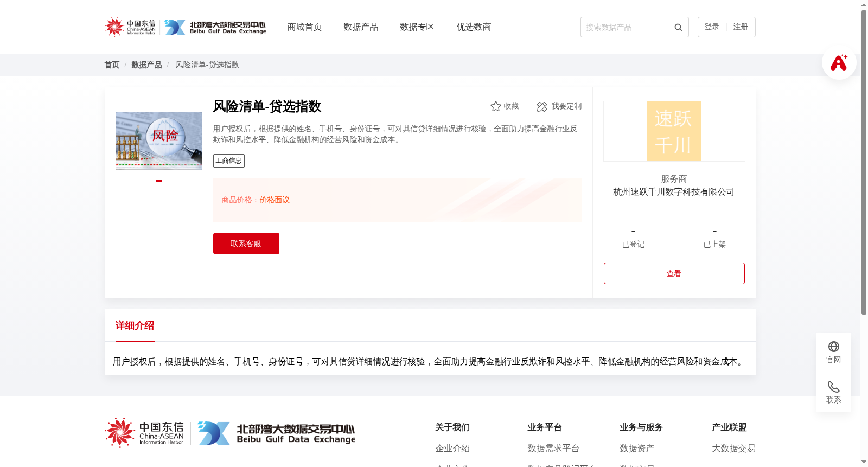The image size is (868, 467).
Task: Click the footer 关于我们 heading
Action: [452, 427]
